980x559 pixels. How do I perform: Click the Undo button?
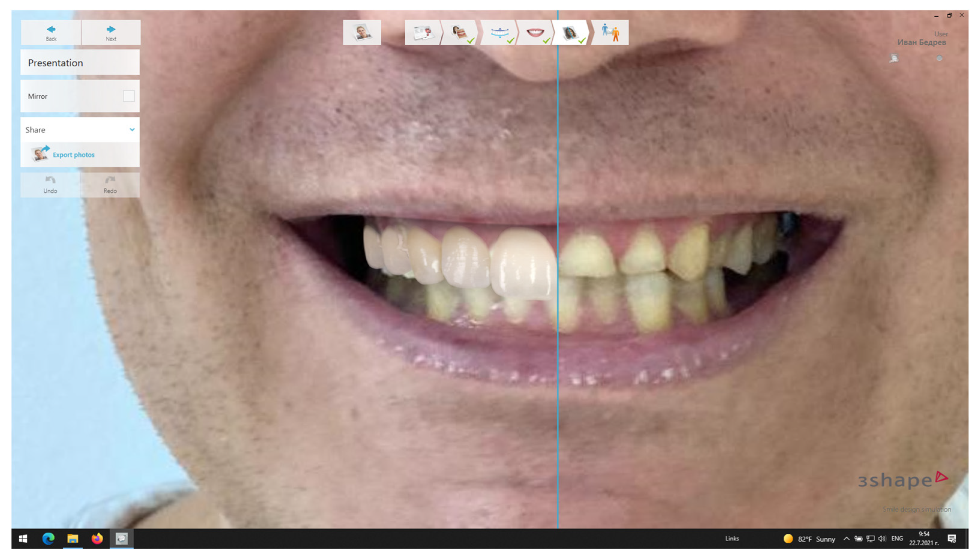[x=50, y=185]
